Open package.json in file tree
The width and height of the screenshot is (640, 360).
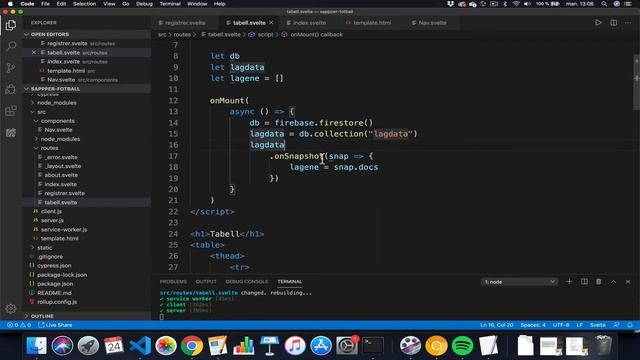tap(55, 284)
